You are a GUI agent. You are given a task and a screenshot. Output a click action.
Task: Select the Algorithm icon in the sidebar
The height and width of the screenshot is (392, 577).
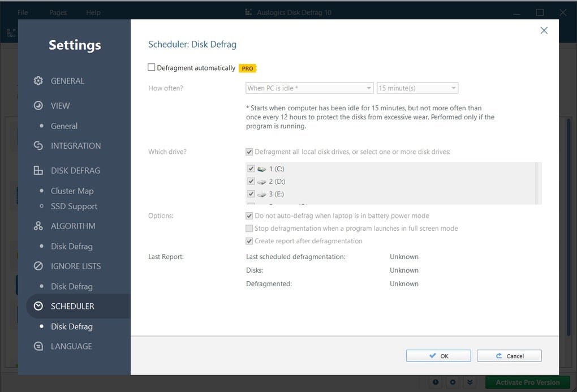tap(38, 226)
